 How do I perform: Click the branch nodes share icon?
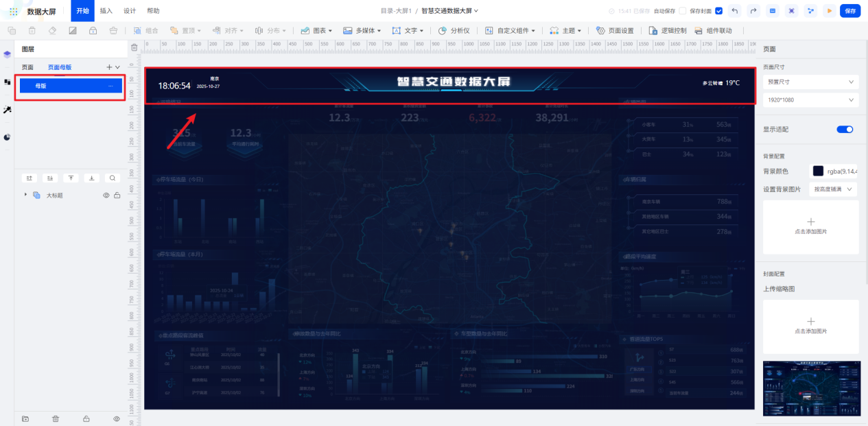810,11
